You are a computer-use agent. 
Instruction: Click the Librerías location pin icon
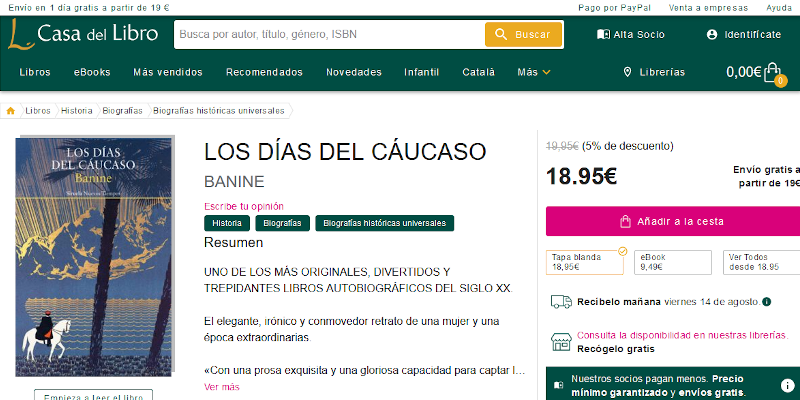click(627, 72)
